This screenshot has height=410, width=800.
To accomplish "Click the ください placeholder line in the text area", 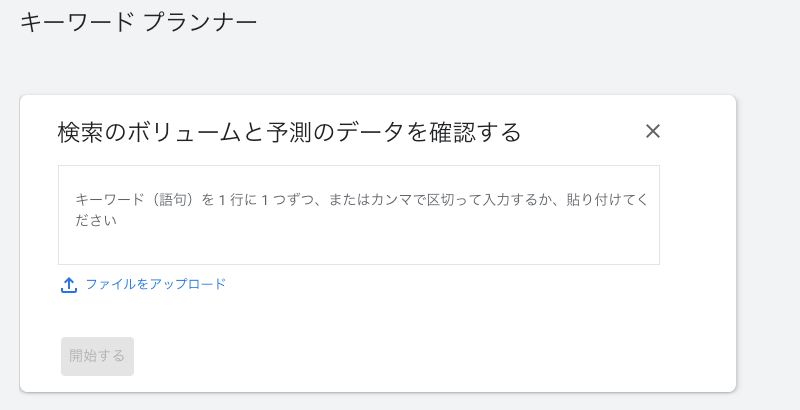I will pos(96,220).
